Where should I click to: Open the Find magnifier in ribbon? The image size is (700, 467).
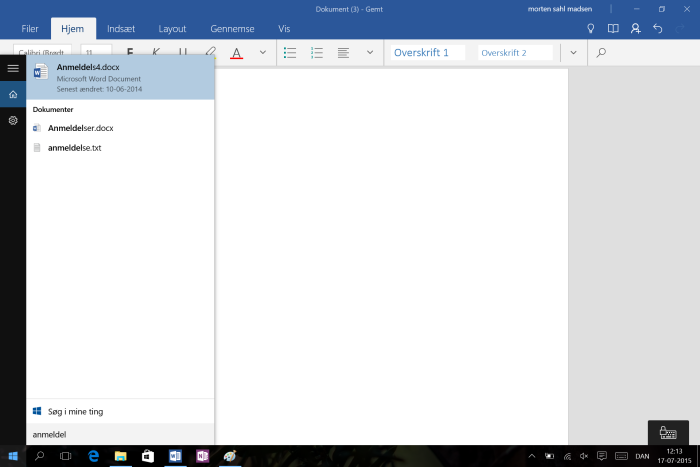[601, 52]
